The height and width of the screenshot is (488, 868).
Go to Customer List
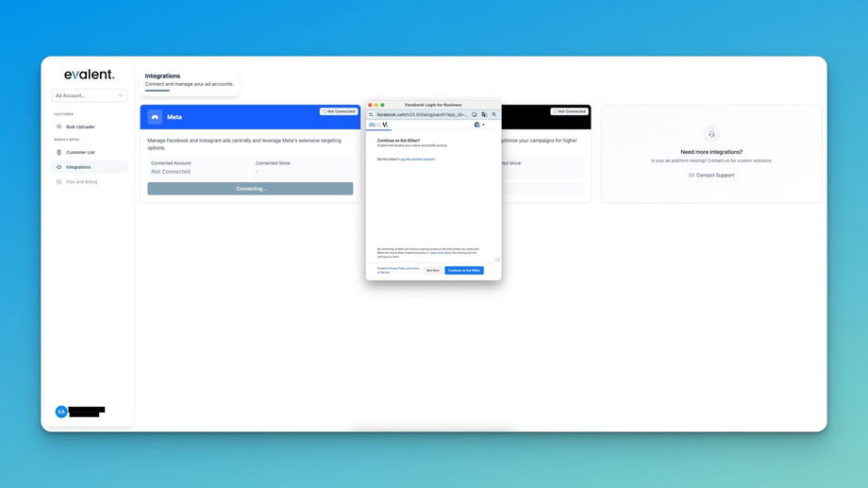click(80, 152)
